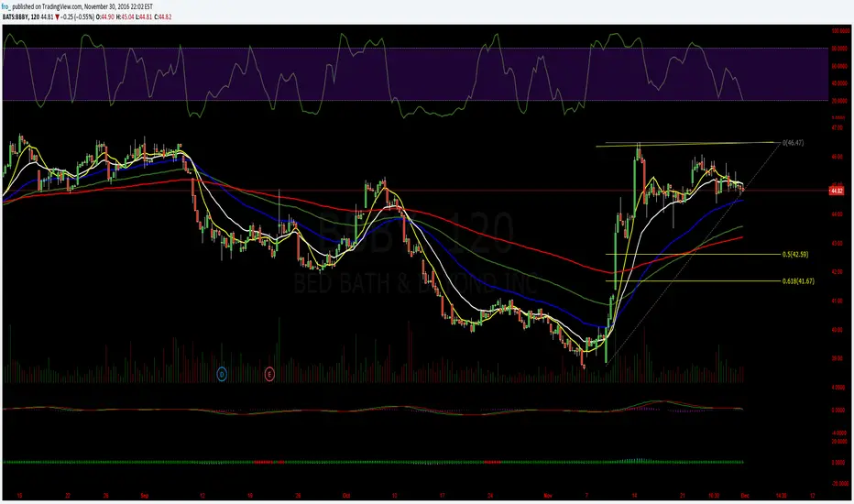This screenshot has width=854, height=504.
Task: Open the fro_ author profile link
Action: 6,6
